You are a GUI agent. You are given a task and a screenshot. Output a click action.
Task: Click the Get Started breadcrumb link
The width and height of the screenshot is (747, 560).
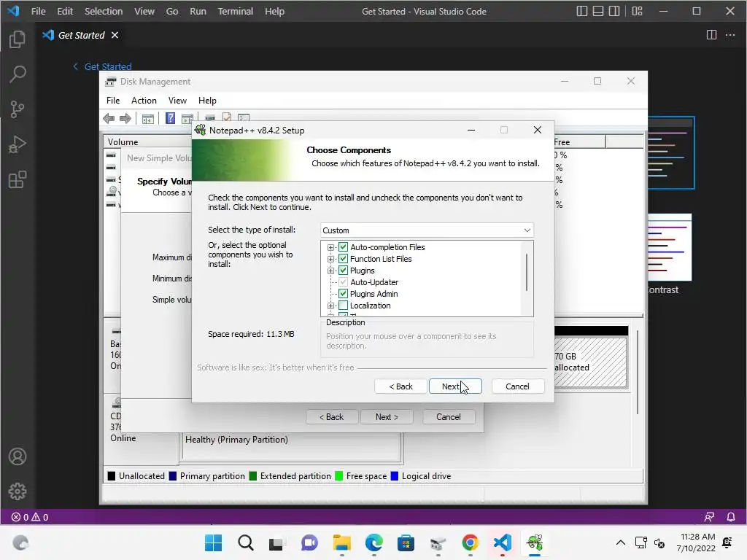(x=108, y=66)
